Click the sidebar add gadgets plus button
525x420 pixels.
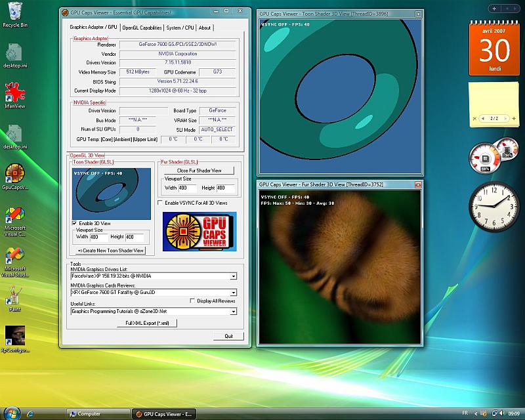tap(495, 9)
